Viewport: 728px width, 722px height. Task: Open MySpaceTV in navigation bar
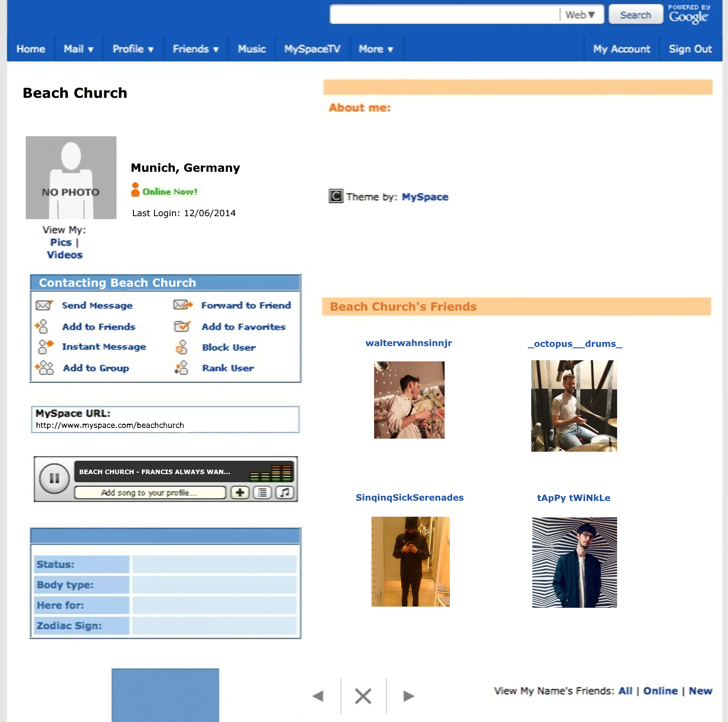pyautogui.click(x=312, y=49)
